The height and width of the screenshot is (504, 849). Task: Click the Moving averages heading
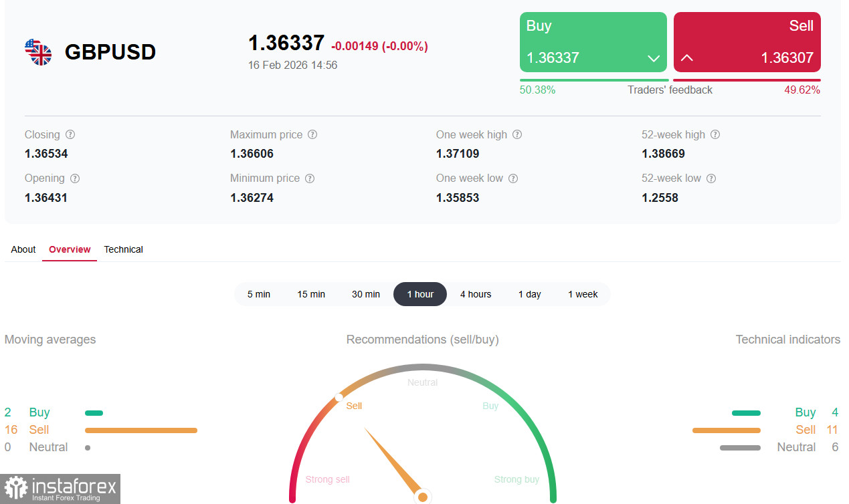[50, 340]
